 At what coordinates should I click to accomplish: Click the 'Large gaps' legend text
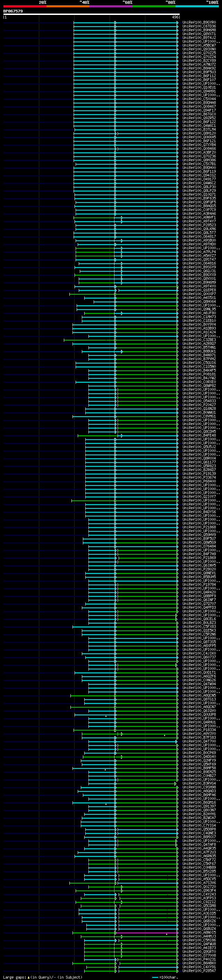pos(15,977)
